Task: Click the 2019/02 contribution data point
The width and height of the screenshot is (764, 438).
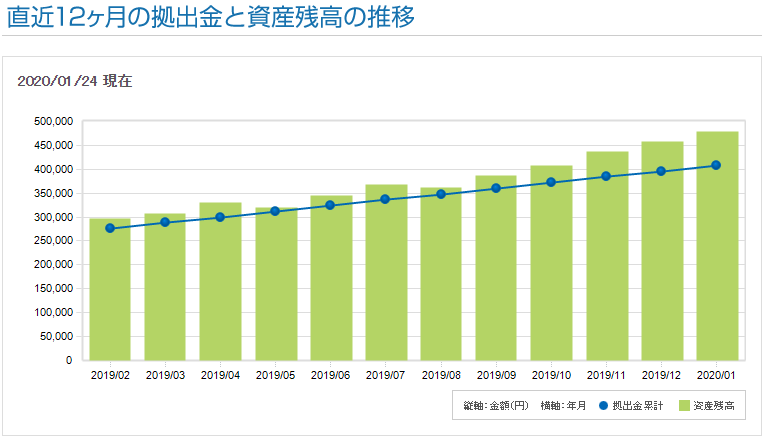Action: pos(110,228)
